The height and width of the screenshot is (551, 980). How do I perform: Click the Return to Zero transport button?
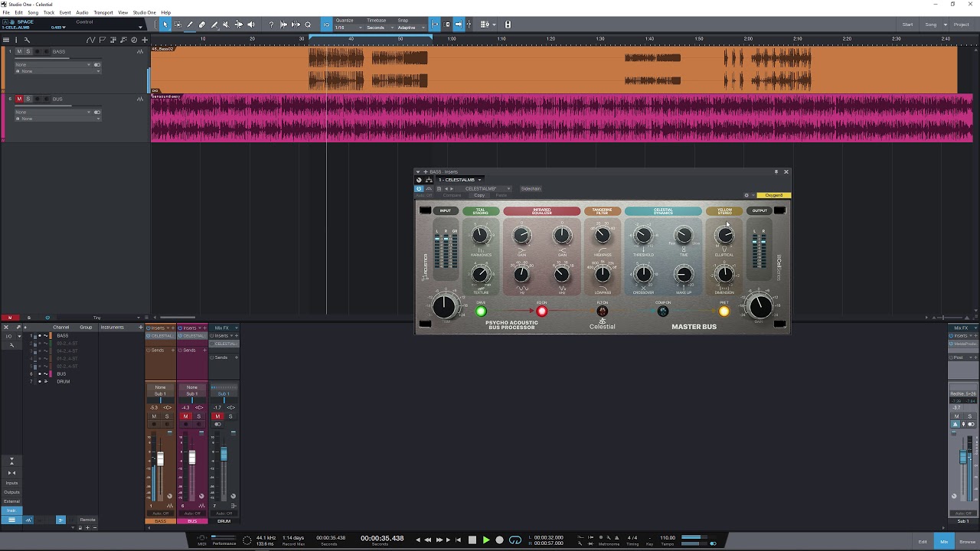click(459, 540)
